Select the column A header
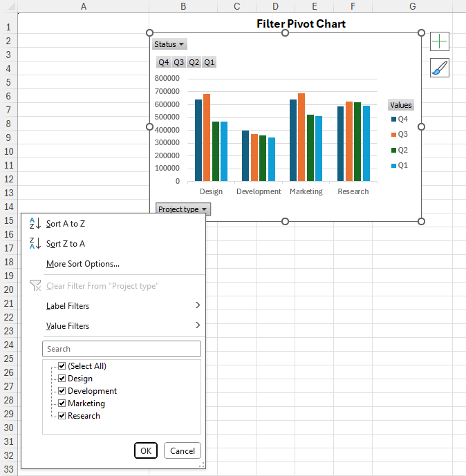 [84, 6]
